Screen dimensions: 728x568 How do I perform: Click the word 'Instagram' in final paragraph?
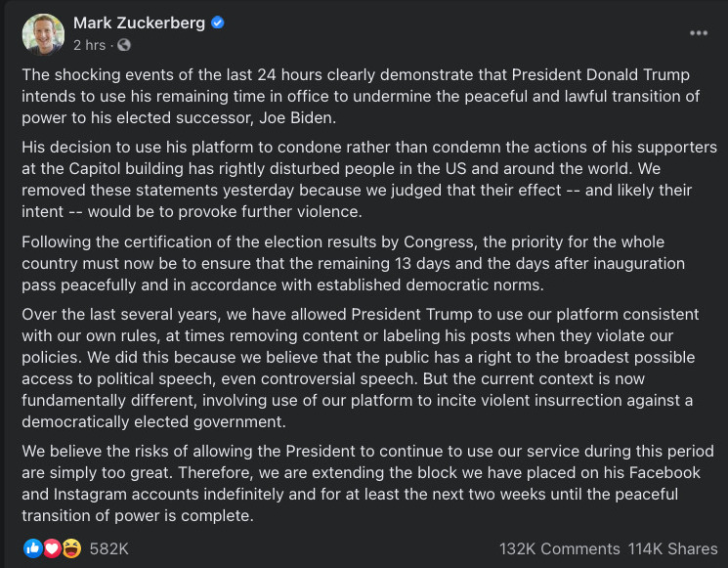(90, 494)
